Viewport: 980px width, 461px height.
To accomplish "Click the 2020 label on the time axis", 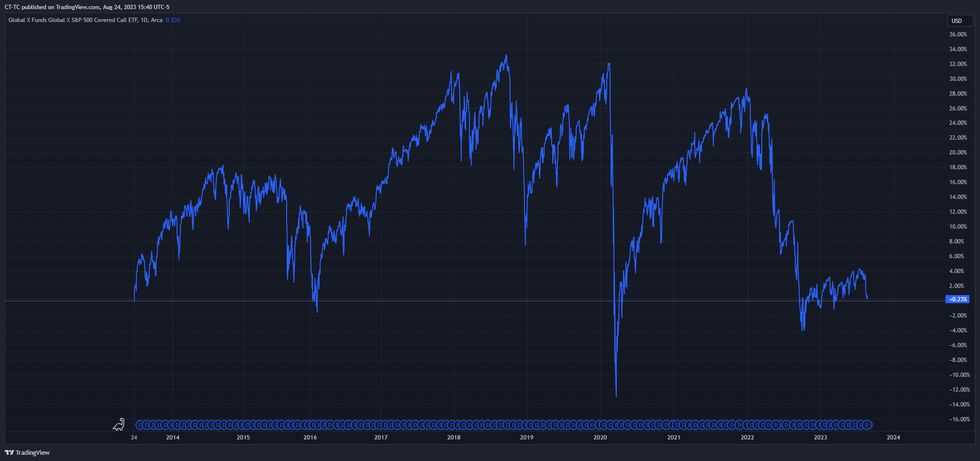I will click(600, 438).
